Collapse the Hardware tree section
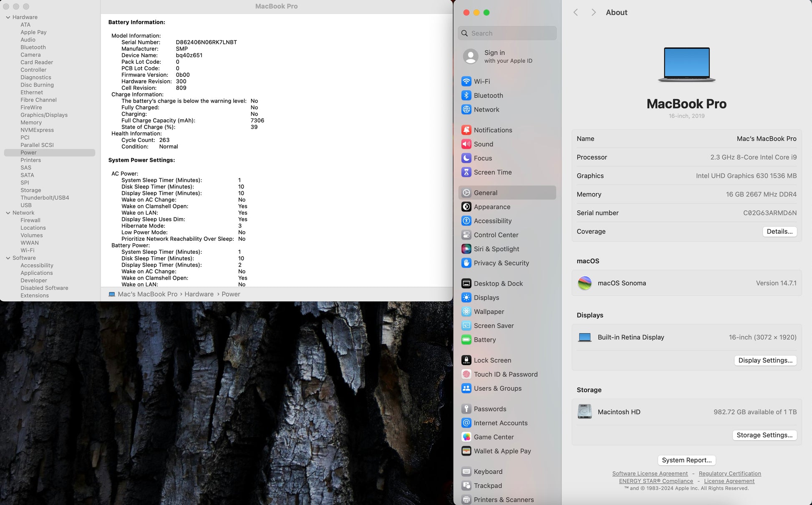Screen dimensions: 812x505 coord(8,17)
